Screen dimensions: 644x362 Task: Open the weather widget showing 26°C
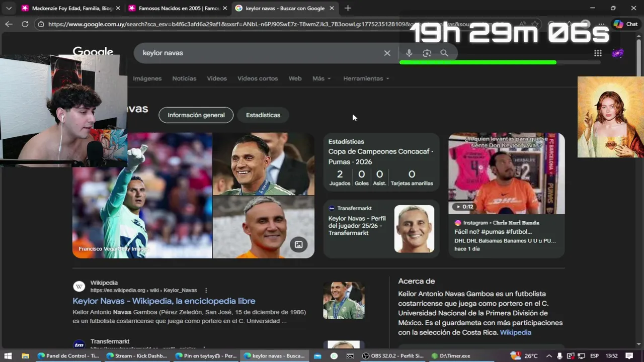click(x=524, y=355)
